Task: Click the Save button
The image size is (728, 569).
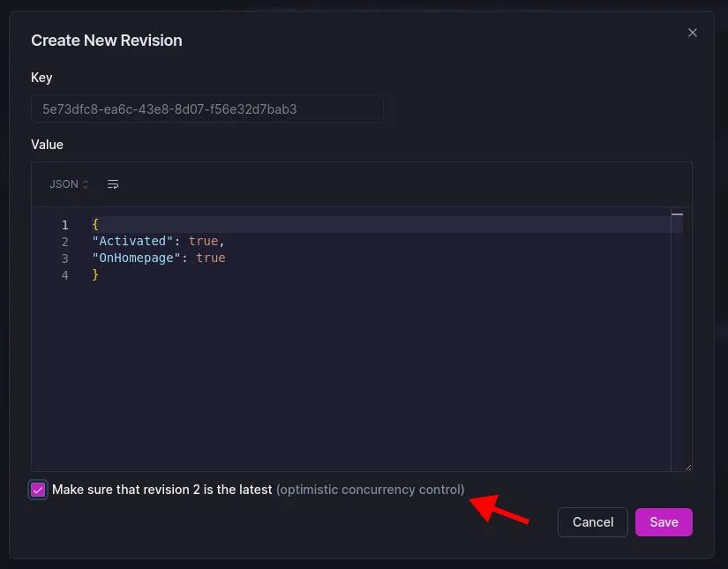Action: pos(664,522)
